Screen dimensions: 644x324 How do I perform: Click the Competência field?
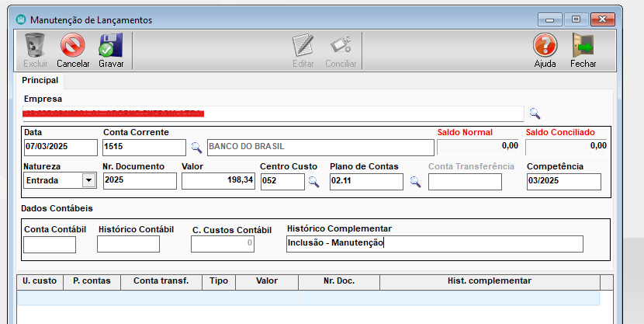(563, 181)
